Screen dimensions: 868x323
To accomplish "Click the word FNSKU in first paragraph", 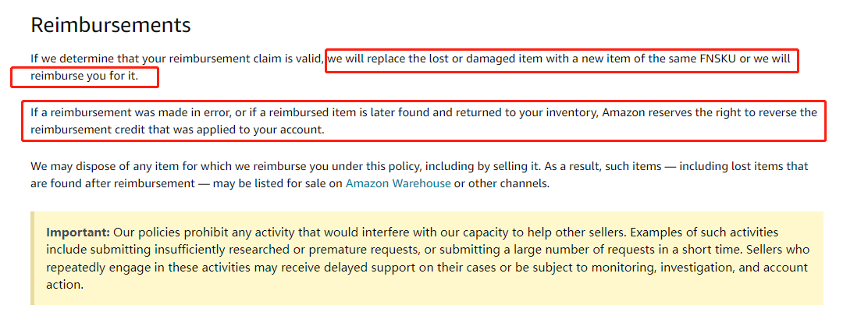I will (716, 59).
